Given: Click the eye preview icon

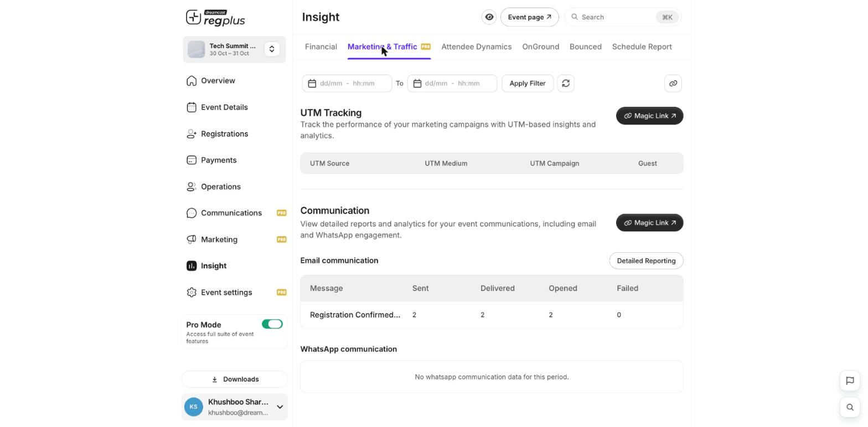Looking at the screenshot, I should 489,17.
